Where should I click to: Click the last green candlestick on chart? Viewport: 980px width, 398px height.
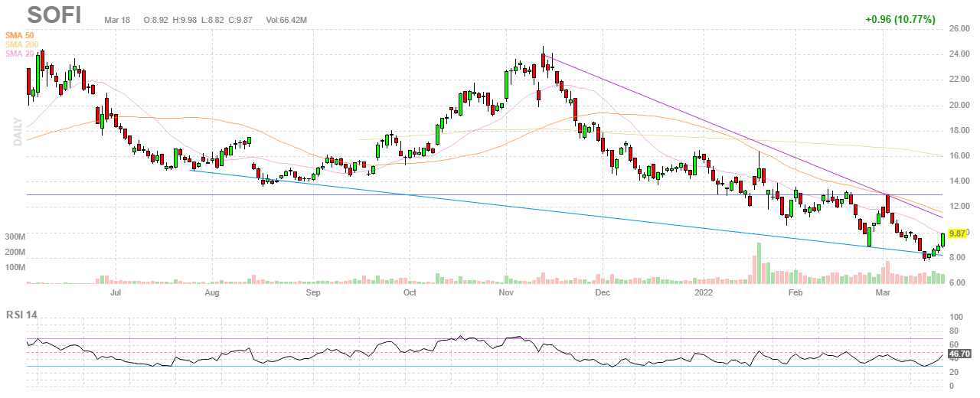tap(942, 240)
